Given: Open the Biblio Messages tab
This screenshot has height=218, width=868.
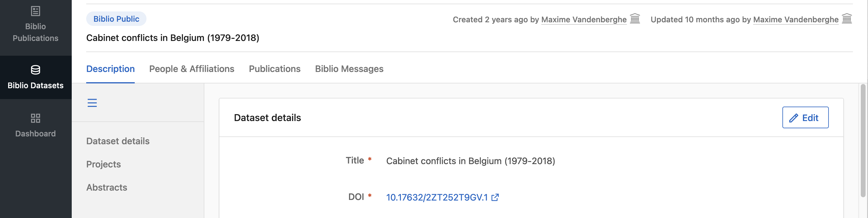Looking at the screenshot, I should point(349,69).
